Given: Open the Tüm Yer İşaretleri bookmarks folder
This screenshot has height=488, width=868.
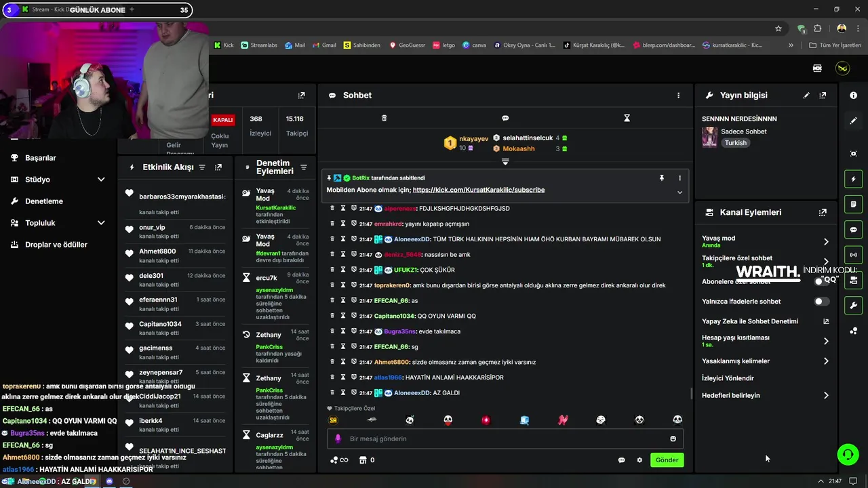Looking at the screenshot, I should (x=835, y=45).
